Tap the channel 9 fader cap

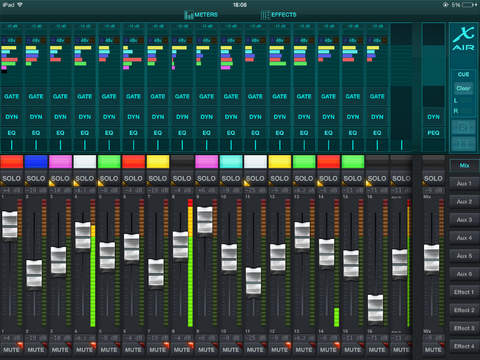tap(205, 220)
